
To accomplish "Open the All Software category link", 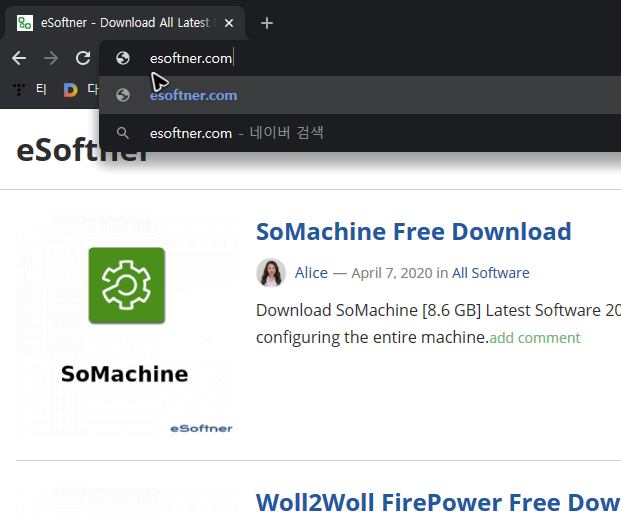I will coord(491,273).
